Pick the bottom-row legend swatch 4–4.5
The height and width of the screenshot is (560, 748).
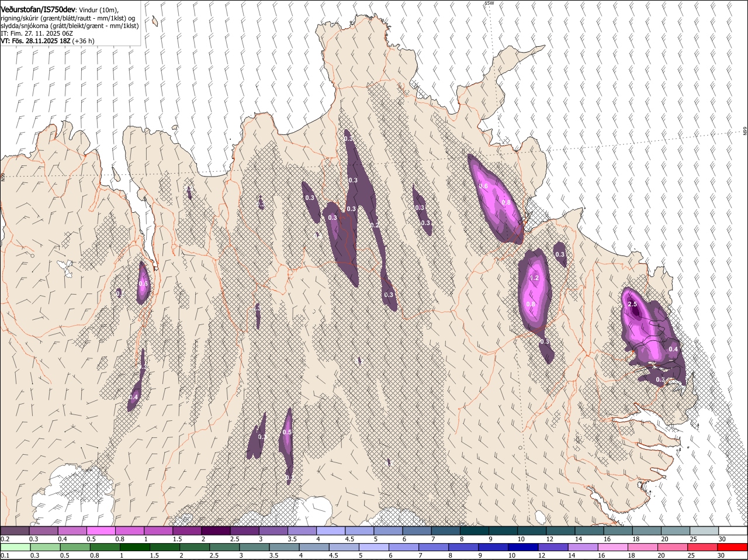pyautogui.click(x=314, y=547)
